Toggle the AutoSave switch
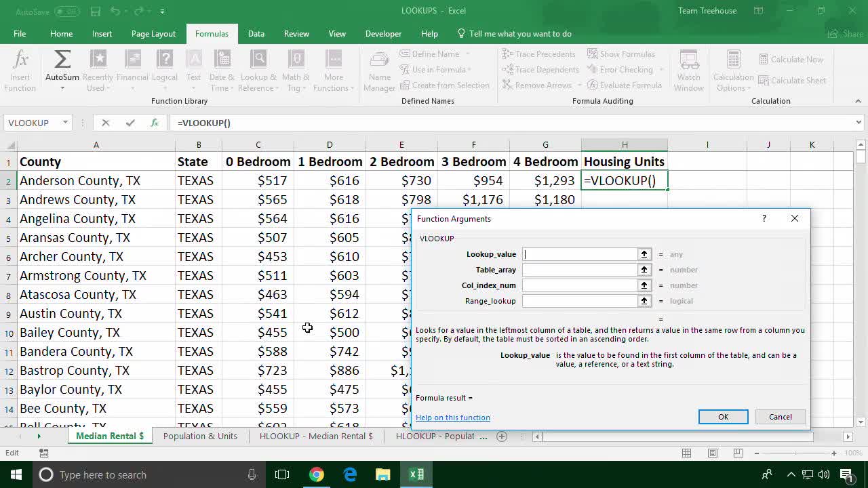Screen dimensions: 868x488 pos(66,12)
